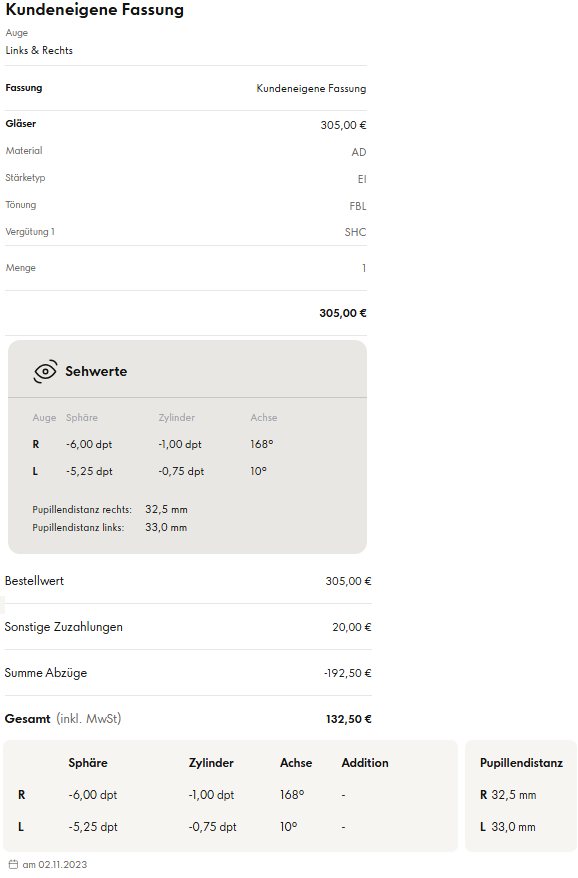Click the Vergütung 1 value SHC

356,232
